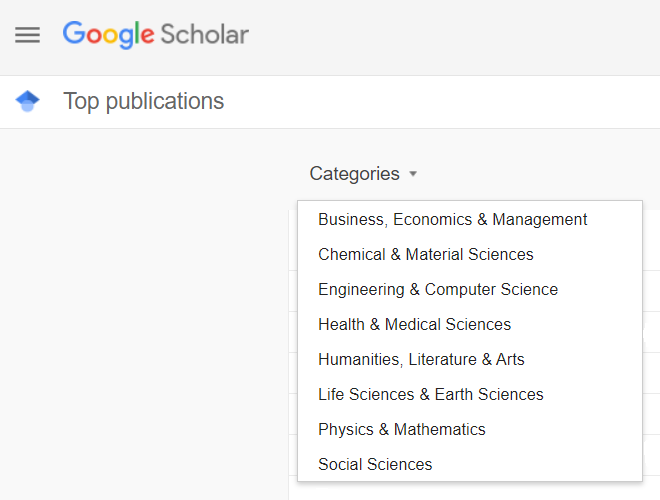The width and height of the screenshot is (660, 500).
Task: Open the Categories dropdown label
Action: click(x=354, y=174)
